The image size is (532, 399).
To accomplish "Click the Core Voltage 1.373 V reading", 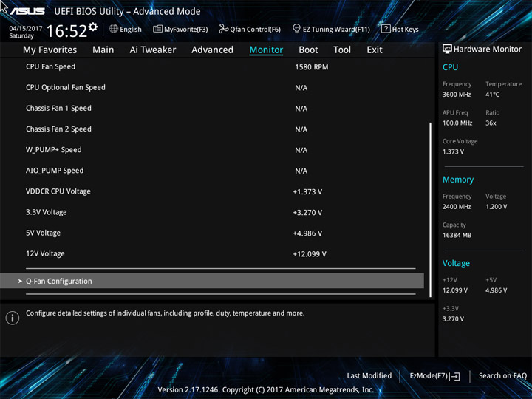I will pos(453,151).
